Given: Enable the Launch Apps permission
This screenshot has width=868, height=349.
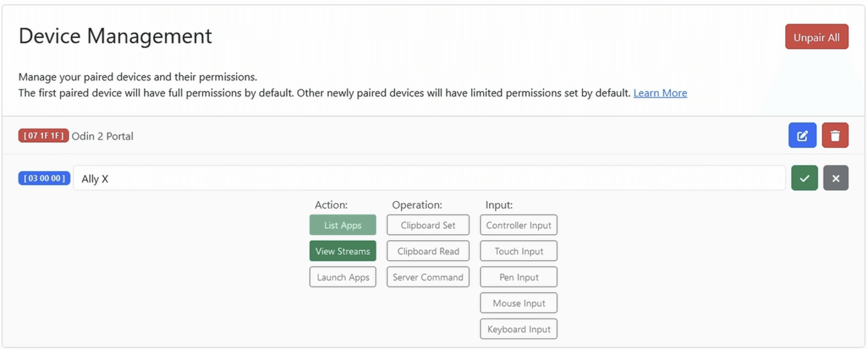Looking at the screenshot, I should (342, 277).
